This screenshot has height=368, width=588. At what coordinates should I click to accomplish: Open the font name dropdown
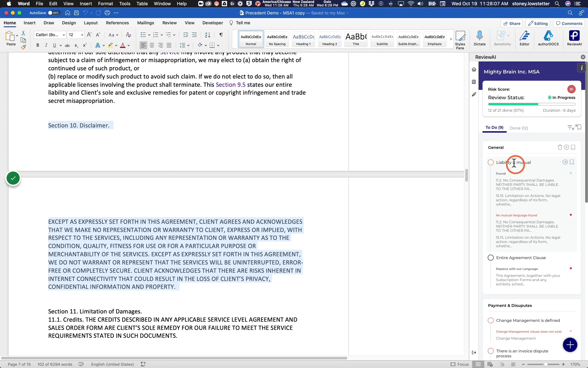click(x=64, y=35)
